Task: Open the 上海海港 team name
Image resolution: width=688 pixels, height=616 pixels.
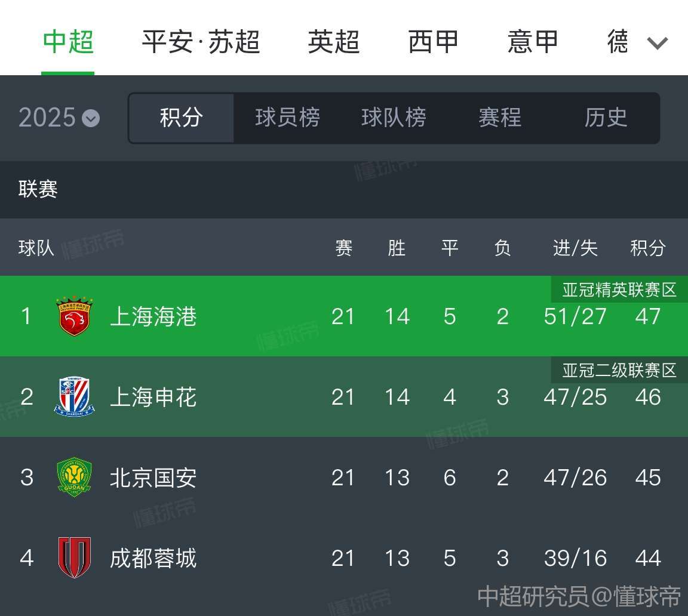Action: [153, 316]
